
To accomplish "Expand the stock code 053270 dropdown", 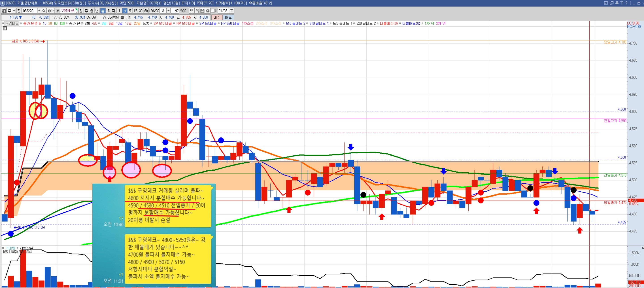I will tap(39, 11).
